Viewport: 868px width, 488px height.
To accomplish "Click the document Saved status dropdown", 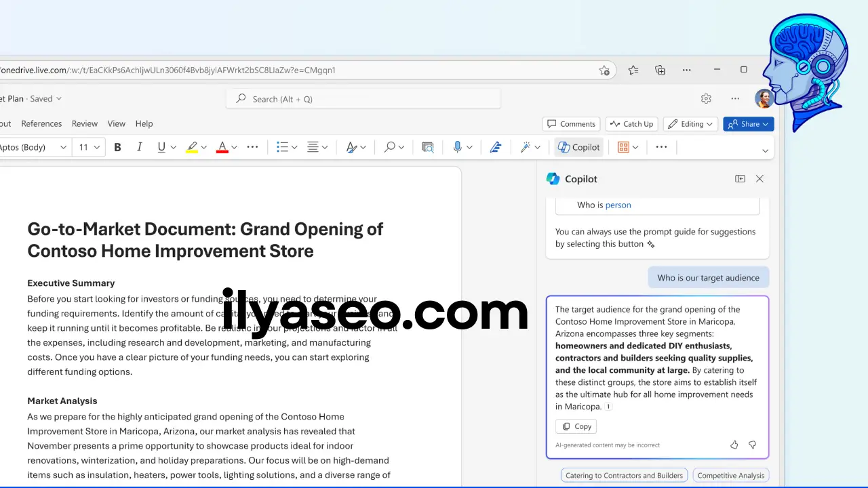I will coord(45,99).
